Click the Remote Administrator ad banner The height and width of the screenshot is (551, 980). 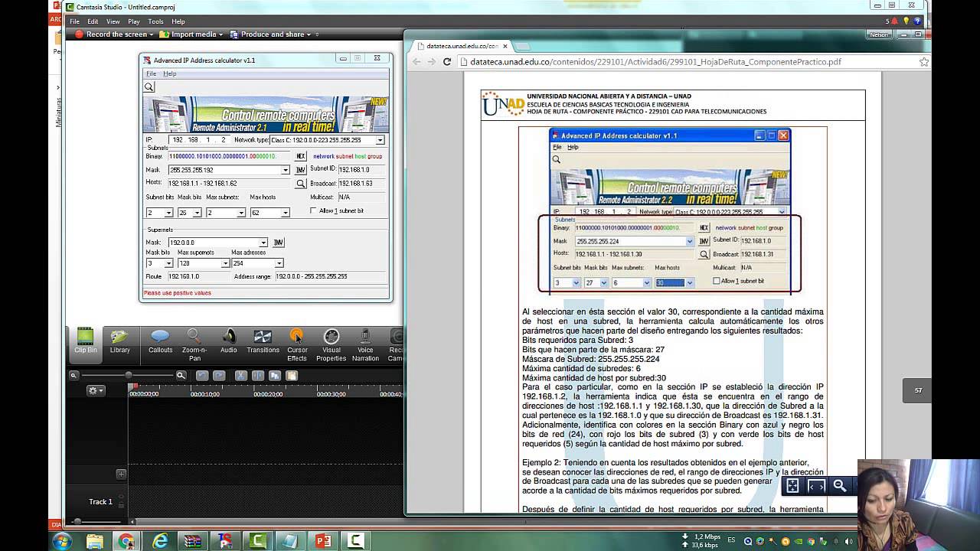click(265, 114)
